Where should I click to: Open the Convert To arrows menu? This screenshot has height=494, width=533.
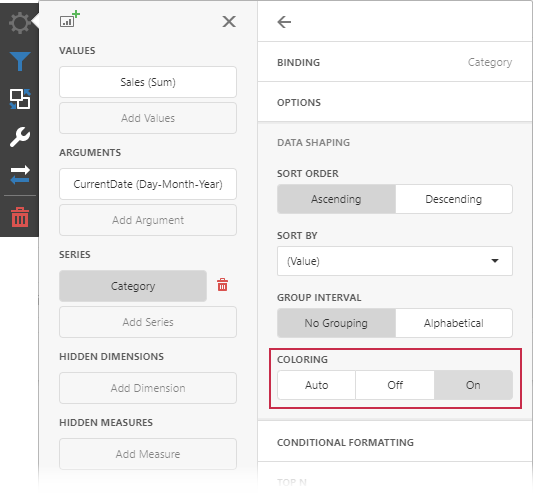tap(20, 175)
